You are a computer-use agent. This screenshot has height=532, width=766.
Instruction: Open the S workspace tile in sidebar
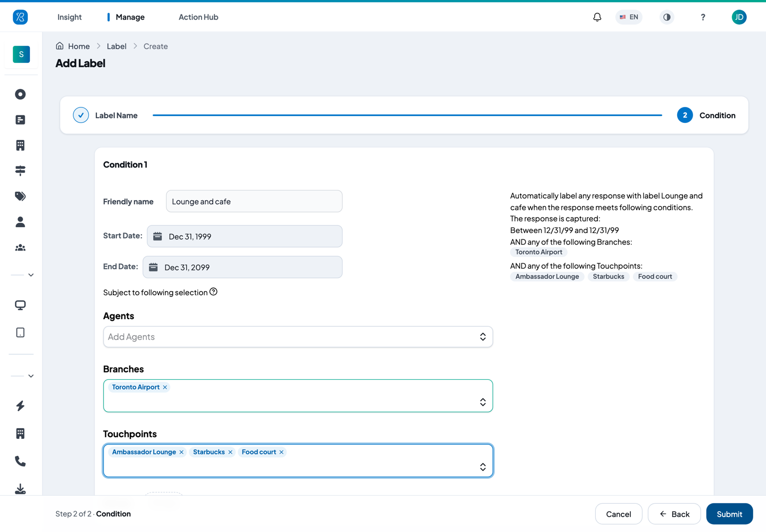(x=21, y=54)
